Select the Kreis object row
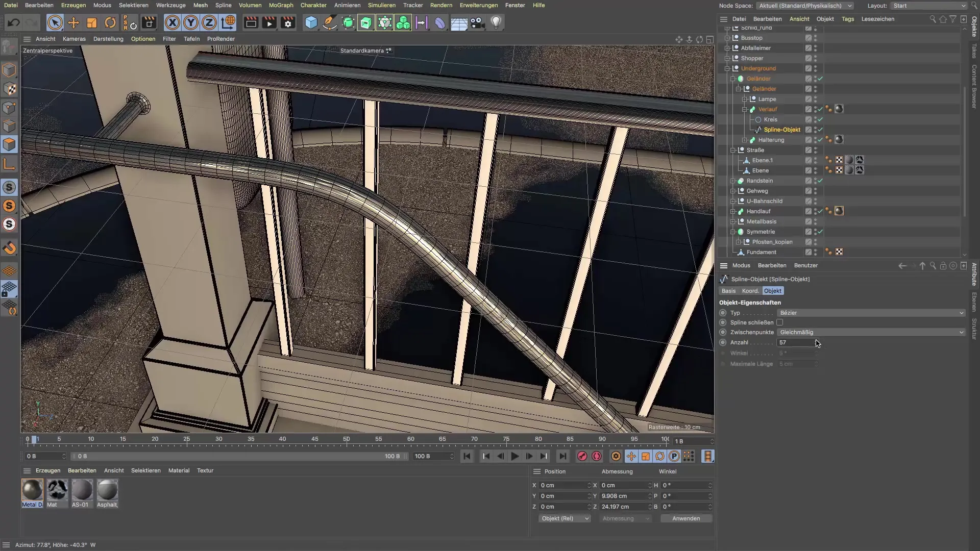Viewport: 980px width, 551px height. 771,119
